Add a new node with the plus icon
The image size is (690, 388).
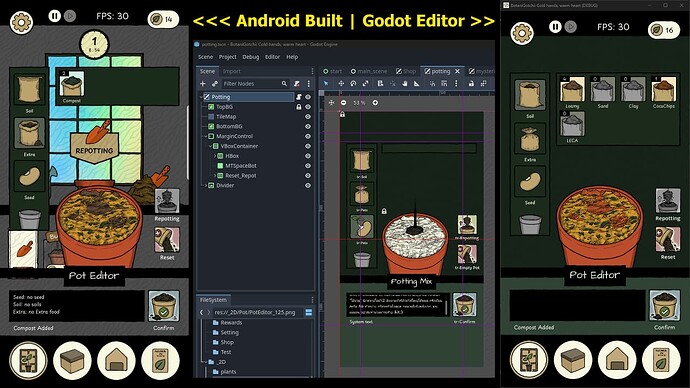pyautogui.click(x=203, y=83)
